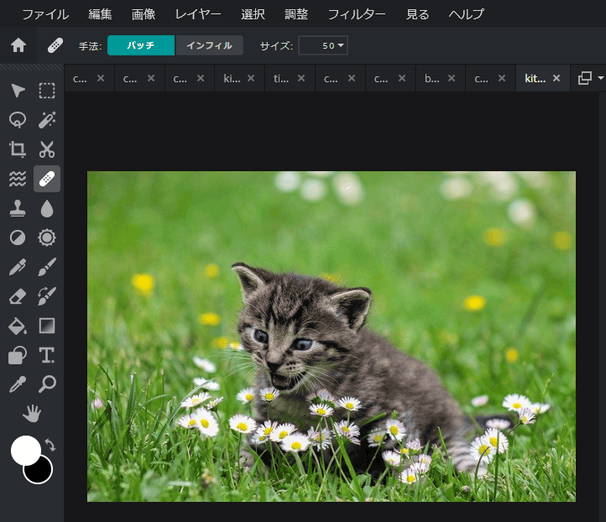
Task: Select the Crop tool
Action: 18,149
